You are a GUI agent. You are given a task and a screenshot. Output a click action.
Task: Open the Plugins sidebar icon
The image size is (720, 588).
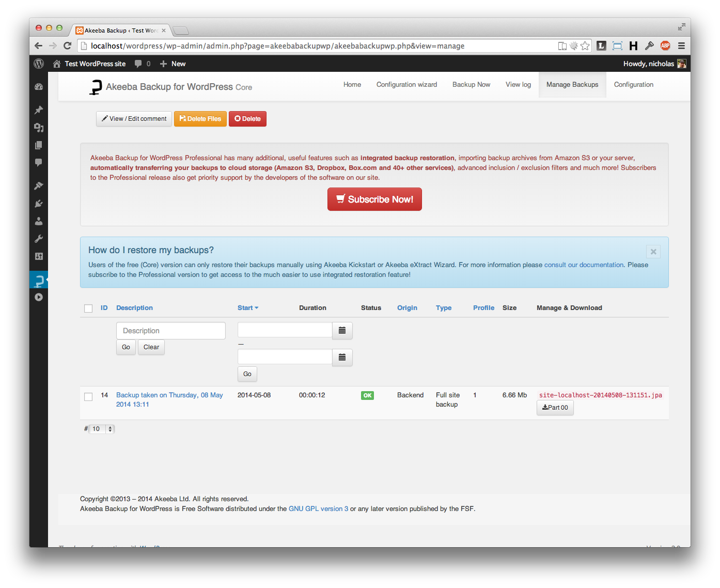(39, 204)
